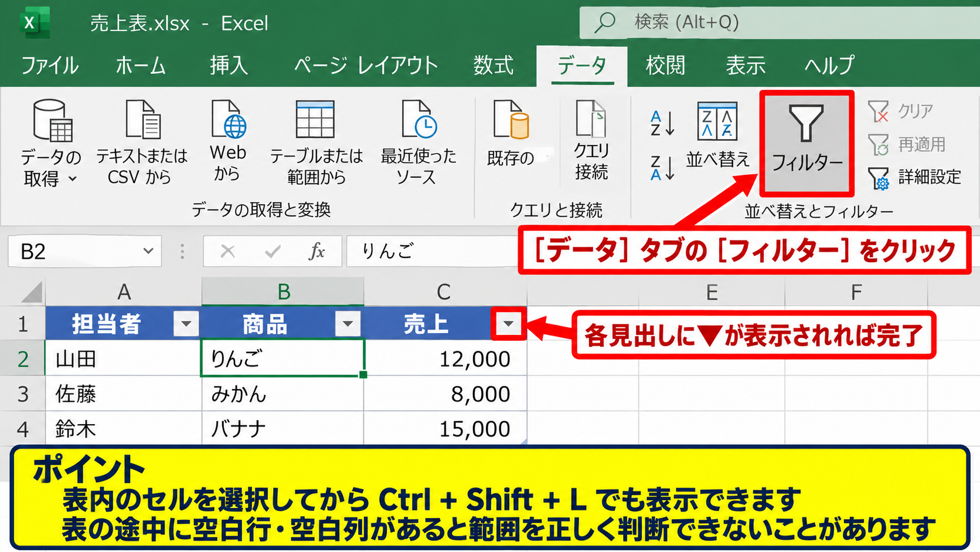Click the formula bar showing りんご
The width and height of the screenshot is (980, 552).
click(x=433, y=252)
